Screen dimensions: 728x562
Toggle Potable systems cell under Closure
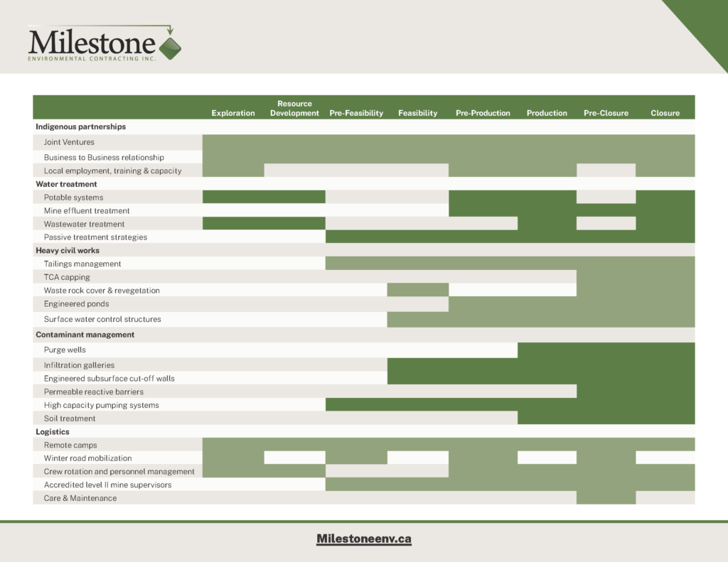tap(664, 197)
